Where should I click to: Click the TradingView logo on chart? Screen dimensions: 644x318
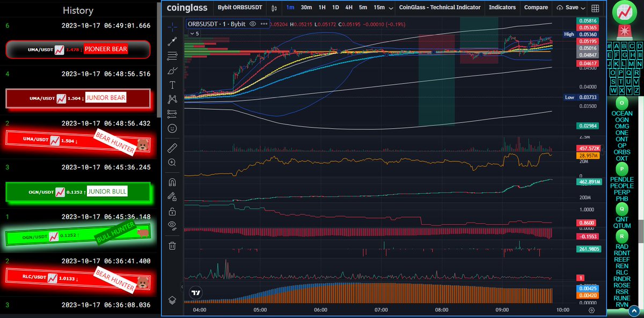(x=196, y=293)
